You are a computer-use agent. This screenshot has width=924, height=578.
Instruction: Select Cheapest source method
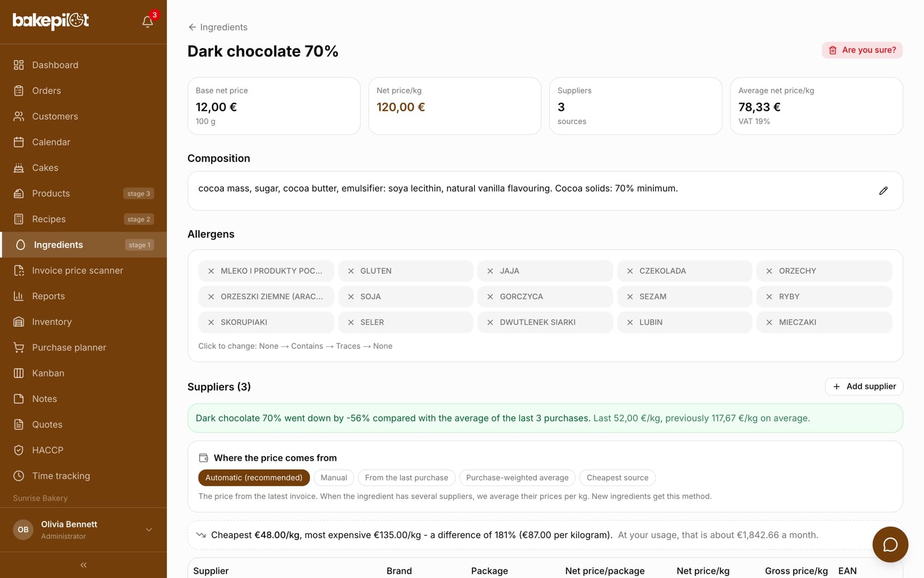tap(618, 478)
